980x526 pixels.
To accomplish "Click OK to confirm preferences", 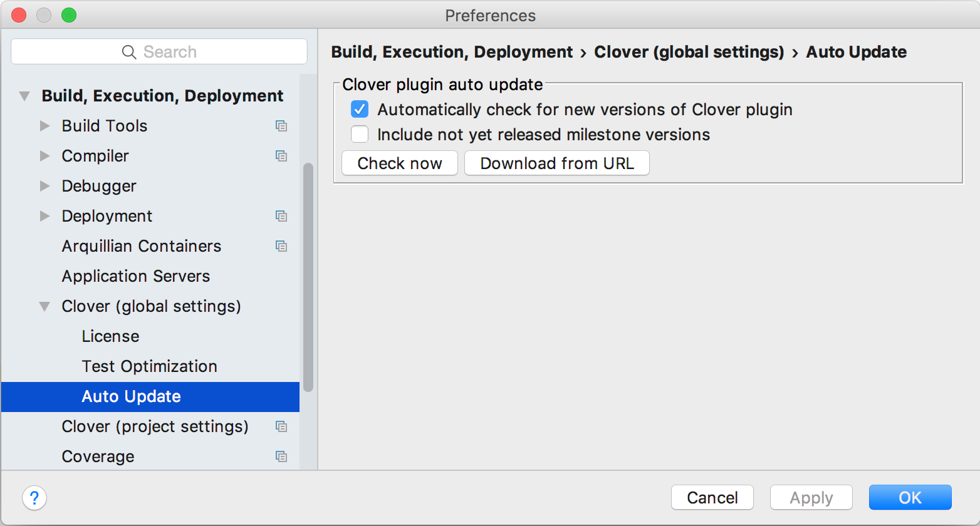I will pyautogui.click(x=910, y=498).
